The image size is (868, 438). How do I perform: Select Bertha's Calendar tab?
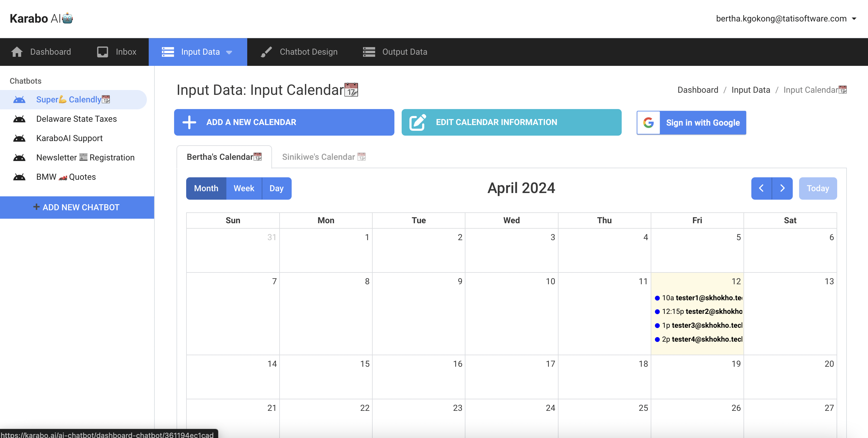point(224,157)
